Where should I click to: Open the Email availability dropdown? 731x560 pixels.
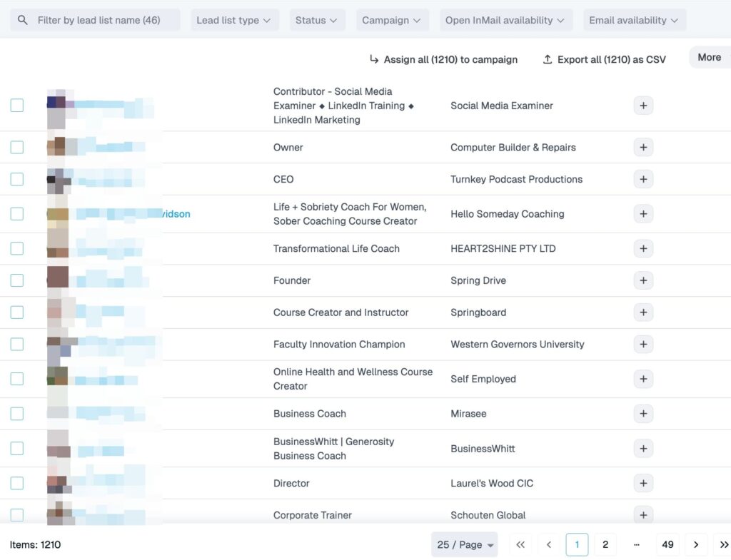coord(635,20)
